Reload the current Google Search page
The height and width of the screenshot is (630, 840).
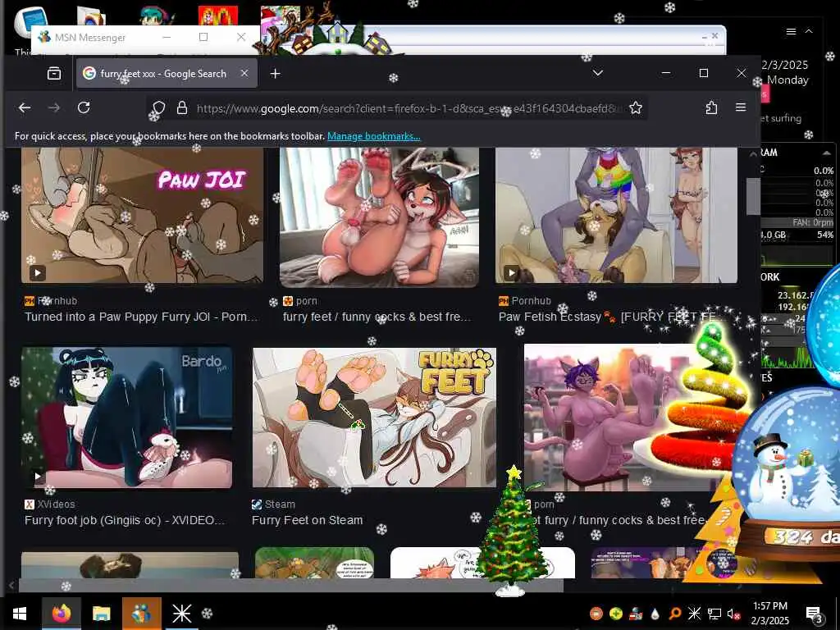tap(84, 107)
